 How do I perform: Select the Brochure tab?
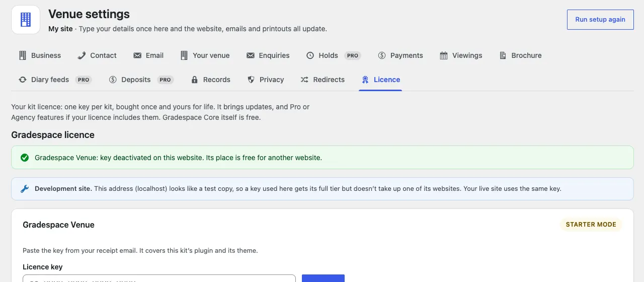tap(520, 55)
